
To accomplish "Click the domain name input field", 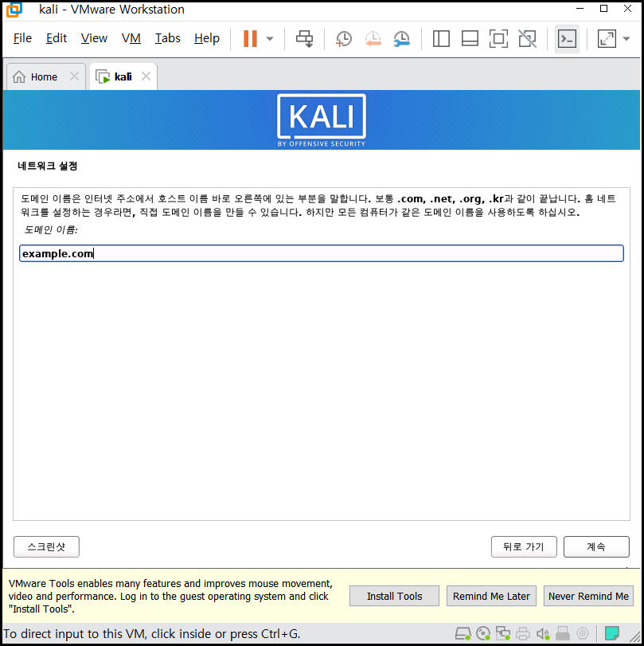I will pos(321,253).
